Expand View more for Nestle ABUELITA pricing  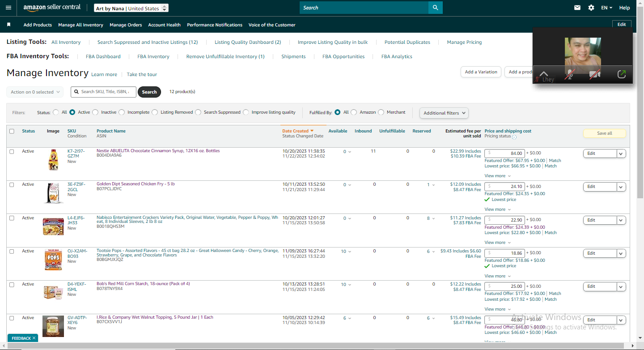coord(497,176)
